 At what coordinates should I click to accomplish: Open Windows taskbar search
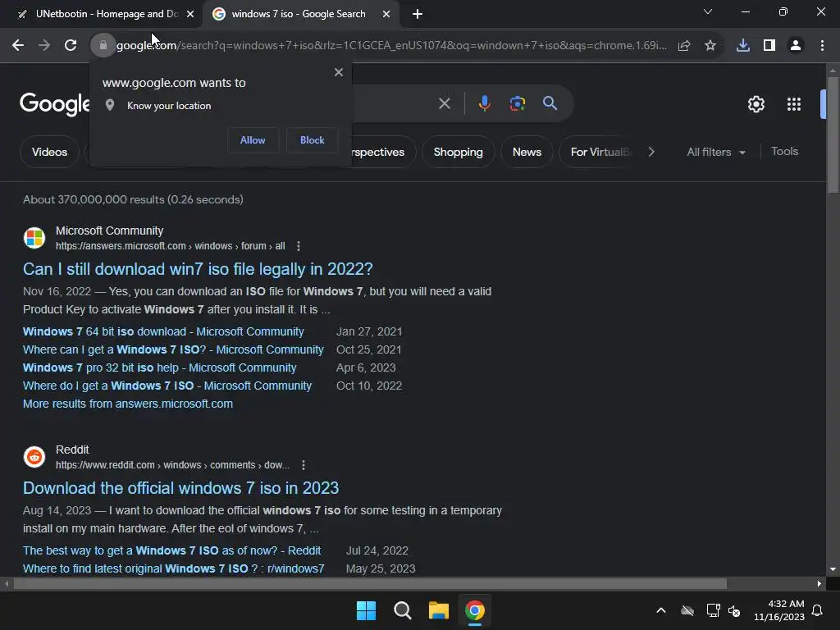[x=402, y=610]
